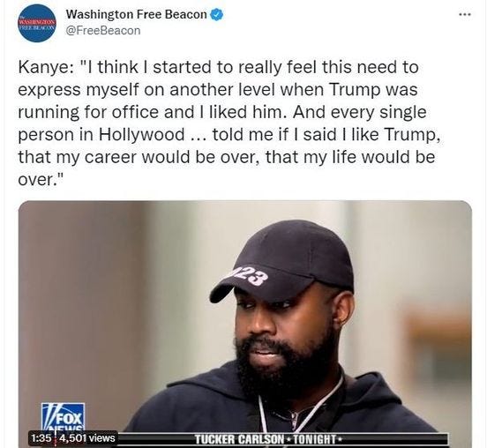Play the Kanye interview video
Screen dimensions: 487x448
pos(245,324)
